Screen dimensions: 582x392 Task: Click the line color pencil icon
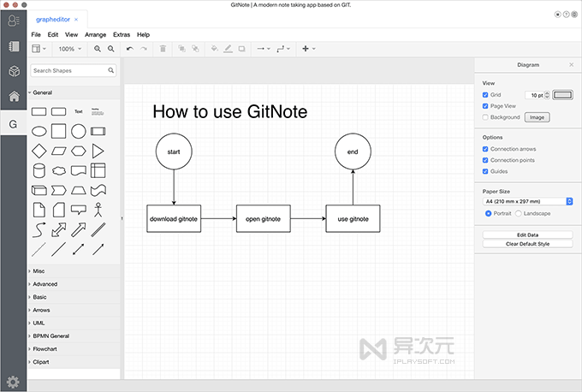pyautogui.click(x=228, y=49)
